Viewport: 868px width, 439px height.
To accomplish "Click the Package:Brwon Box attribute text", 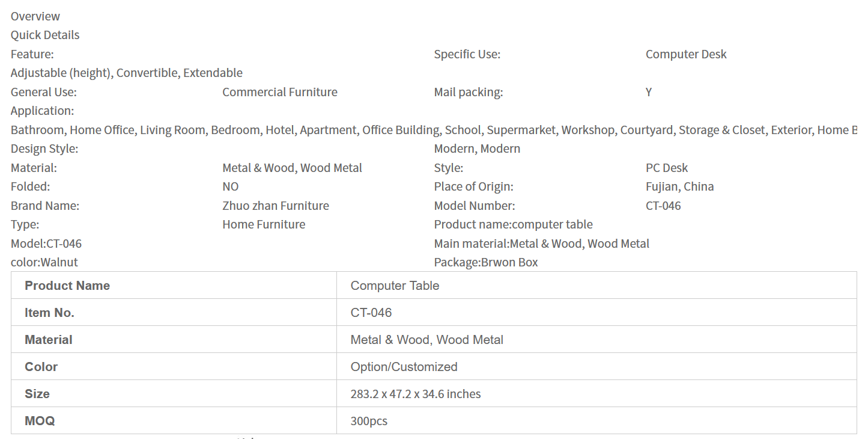I will tap(486, 262).
